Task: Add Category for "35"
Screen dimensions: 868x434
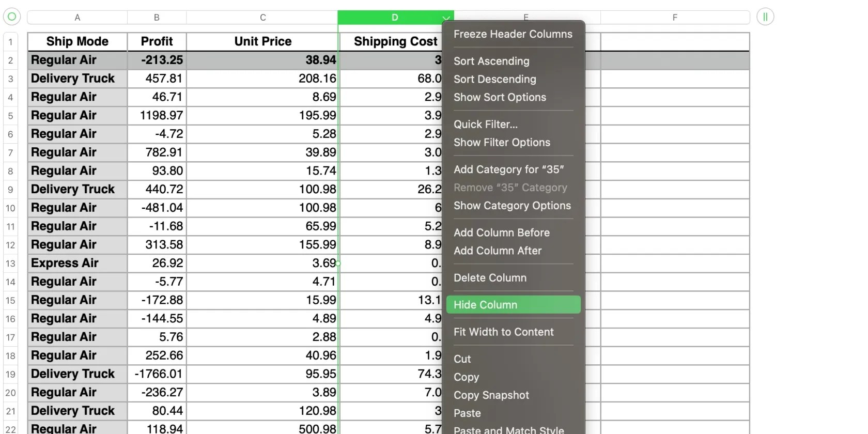Action: click(x=508, y=169)
